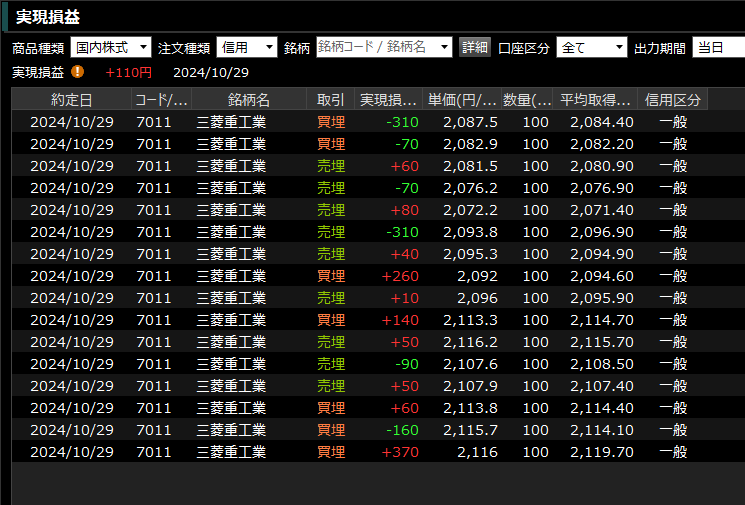The height and width of the screenshot is (505, 745).
Task: Click the 2,116.2 unit price cell
Action: (x=470, y=342)
